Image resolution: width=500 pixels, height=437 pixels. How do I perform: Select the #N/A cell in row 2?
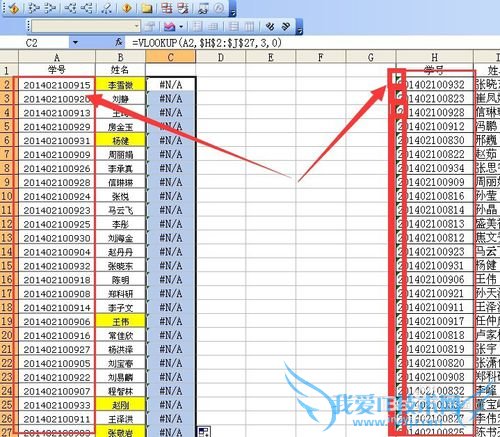[171, 85]
